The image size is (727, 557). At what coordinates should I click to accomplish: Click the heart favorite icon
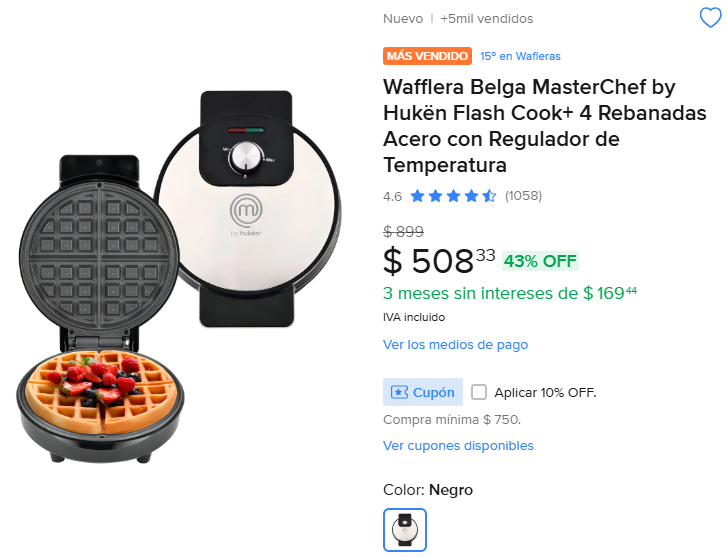(710, 18)
